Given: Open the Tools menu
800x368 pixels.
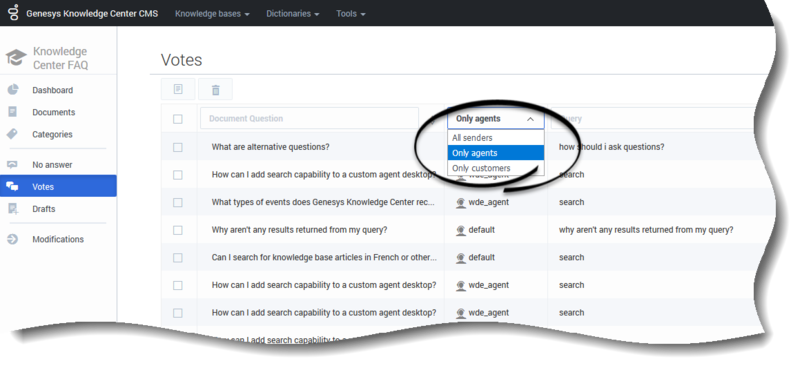Looking at the screenshot, I should 351,14.
